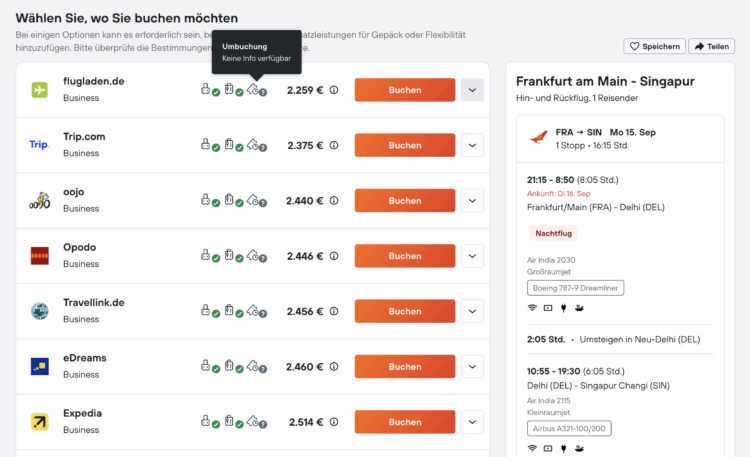Image resolution: width=750 pixels, height=457 pixels.
Task: Expand the Opodo offer details chevron
Action: 472,256
